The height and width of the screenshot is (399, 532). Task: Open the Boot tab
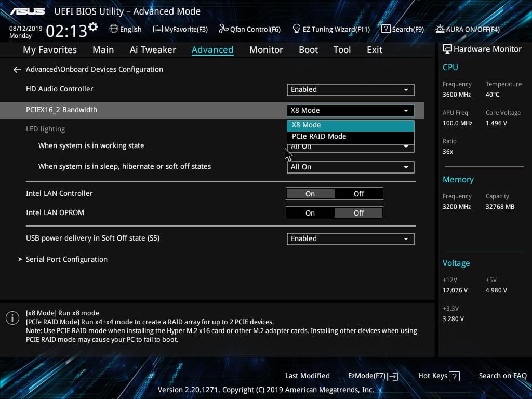(308, 50)
